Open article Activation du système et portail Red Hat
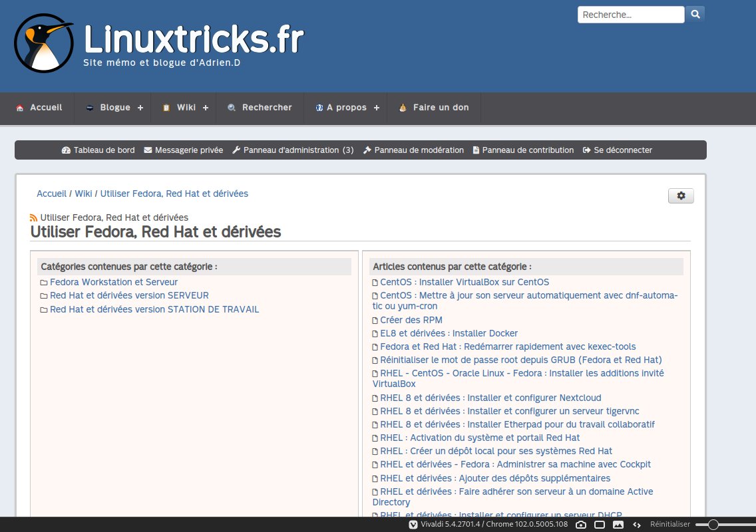Image resolution: width=756 pixels, height=532 pixels. click(x=480, y=438)
